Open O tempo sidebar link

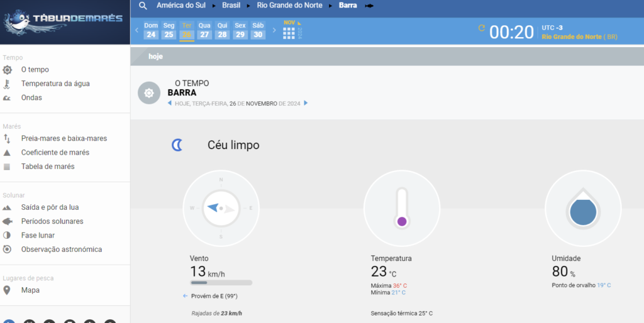[x=35, y=70]
